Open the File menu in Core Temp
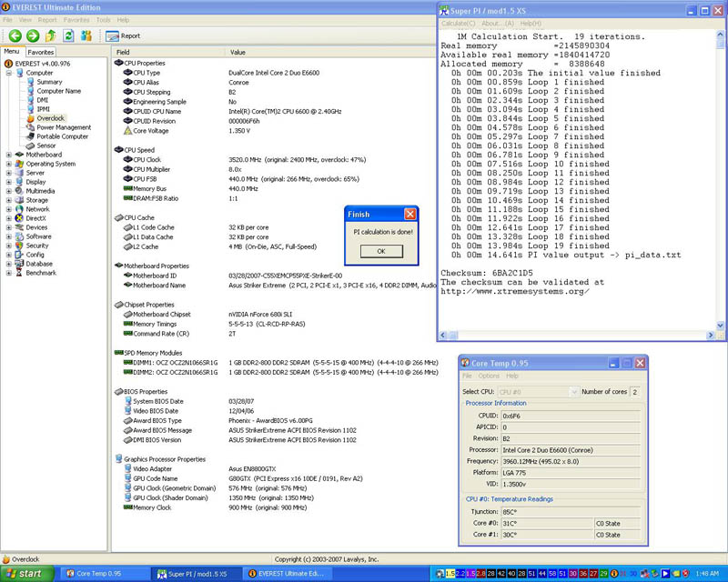Image resolution: width=728 pixels, height=582 pixels. click(x=467, y=376)
